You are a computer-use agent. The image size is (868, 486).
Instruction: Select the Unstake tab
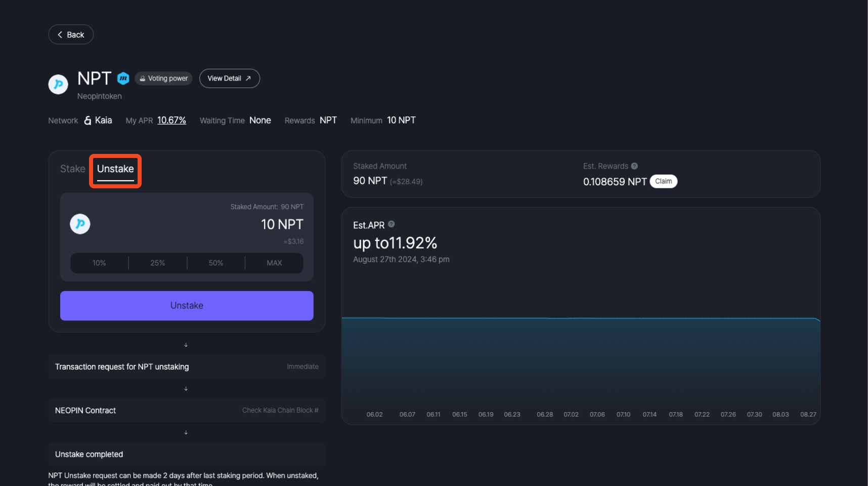pos(115,169)
